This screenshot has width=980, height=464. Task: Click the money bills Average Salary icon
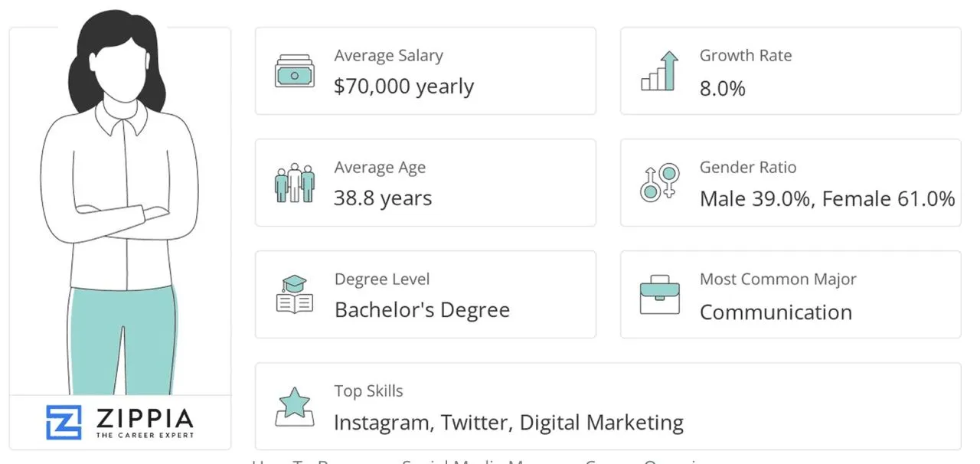click(295, 70)
